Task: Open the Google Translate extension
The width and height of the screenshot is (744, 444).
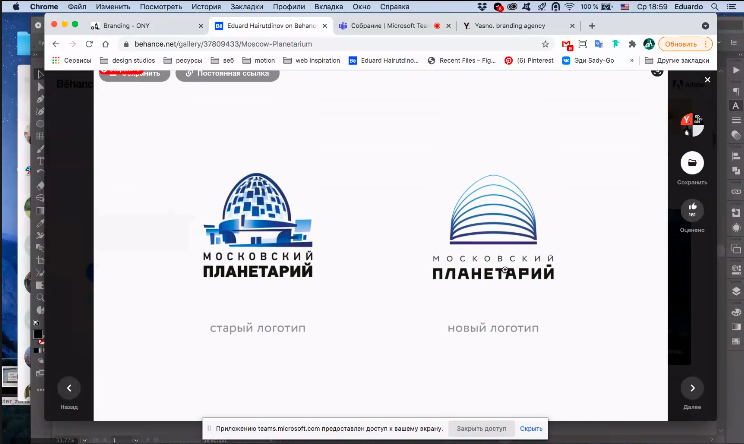Action: point(599,44)
